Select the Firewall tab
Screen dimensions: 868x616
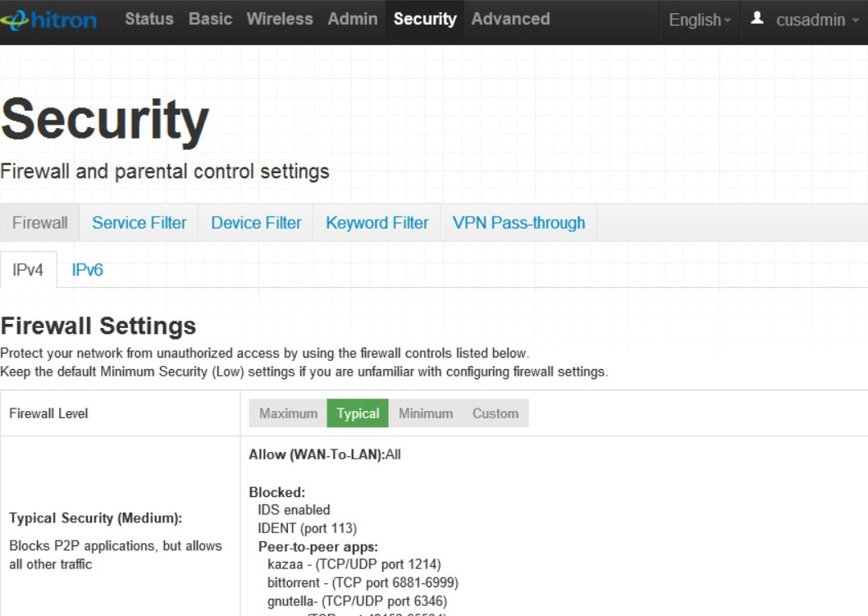pos(39,223)
